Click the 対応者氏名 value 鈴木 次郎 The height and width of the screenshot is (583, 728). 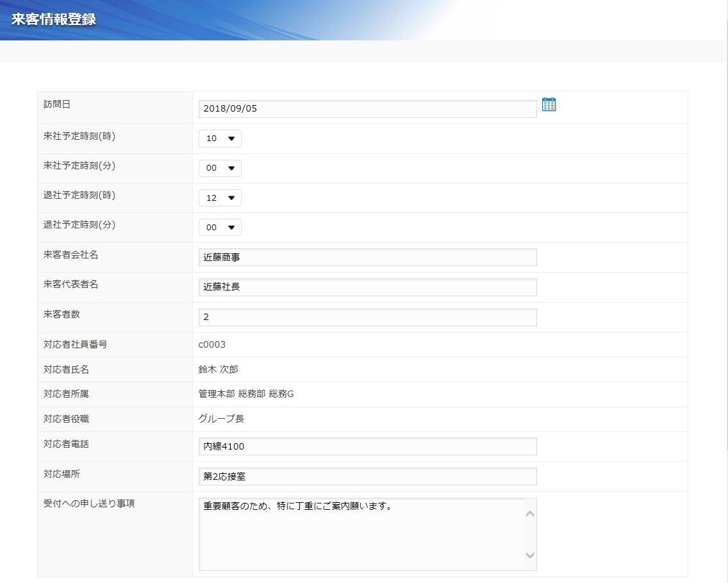point(219,369)
